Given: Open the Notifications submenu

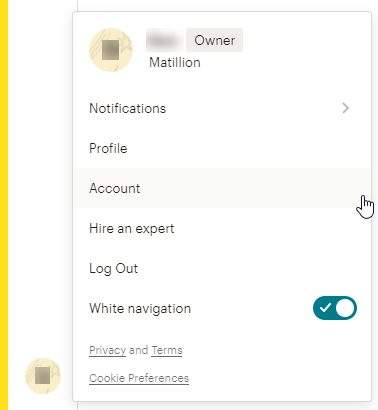Looking at the screenshot, I should pos(222,108).
